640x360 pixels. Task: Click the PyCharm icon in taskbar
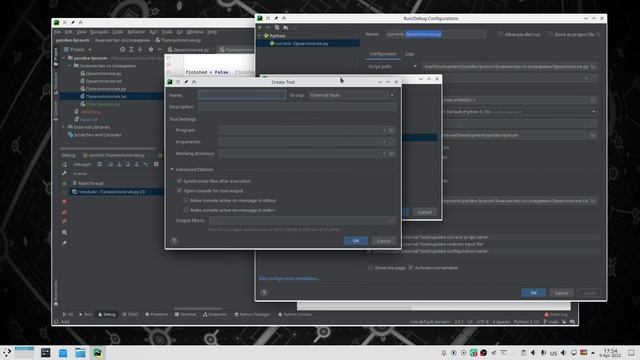pyautogui.click(x=98, y=353)
